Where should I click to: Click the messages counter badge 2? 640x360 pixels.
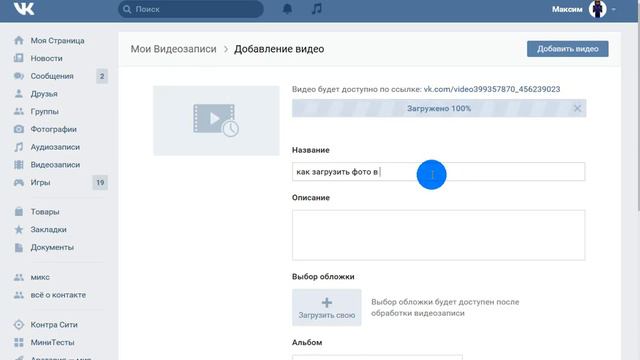tap(102, 76)
